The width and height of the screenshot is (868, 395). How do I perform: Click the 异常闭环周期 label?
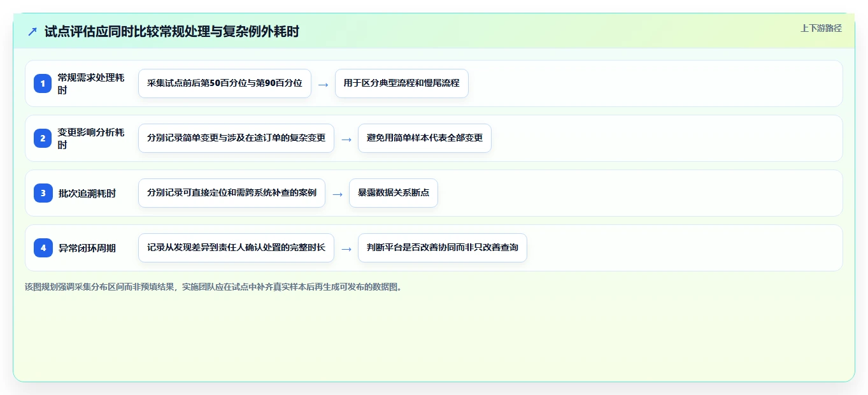coord(87,248)
